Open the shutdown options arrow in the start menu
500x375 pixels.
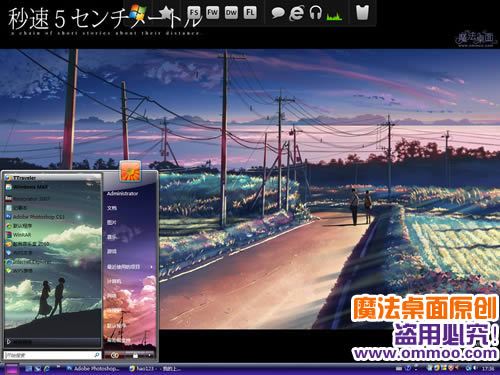pyautogui.click(x=149, y=355)
